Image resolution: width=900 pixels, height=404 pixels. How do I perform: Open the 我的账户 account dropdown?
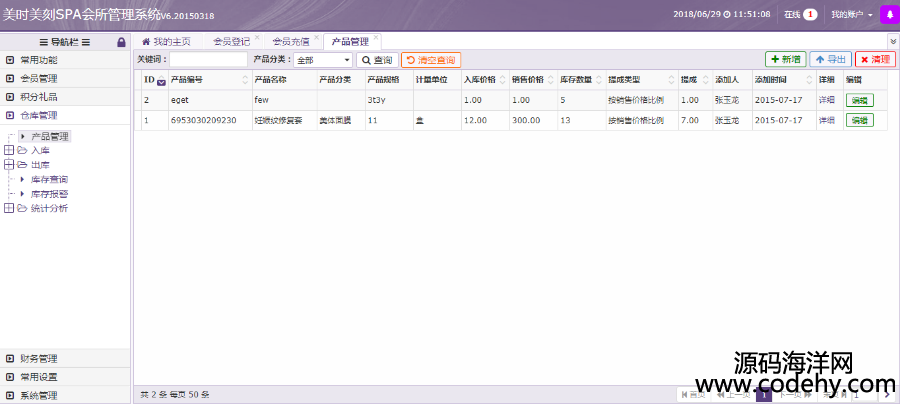[851, 15]
